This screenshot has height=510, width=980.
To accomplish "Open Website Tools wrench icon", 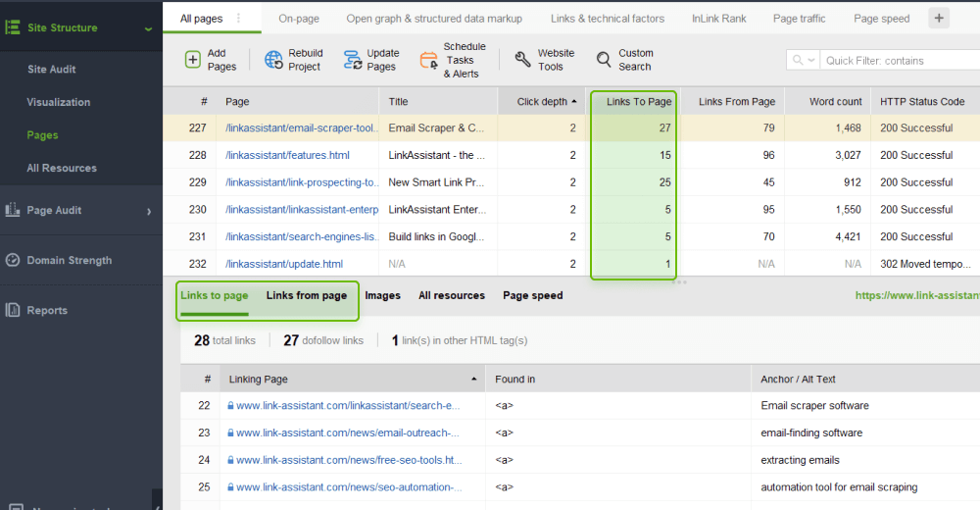I will pyautogui.click(x=522, y=60).
